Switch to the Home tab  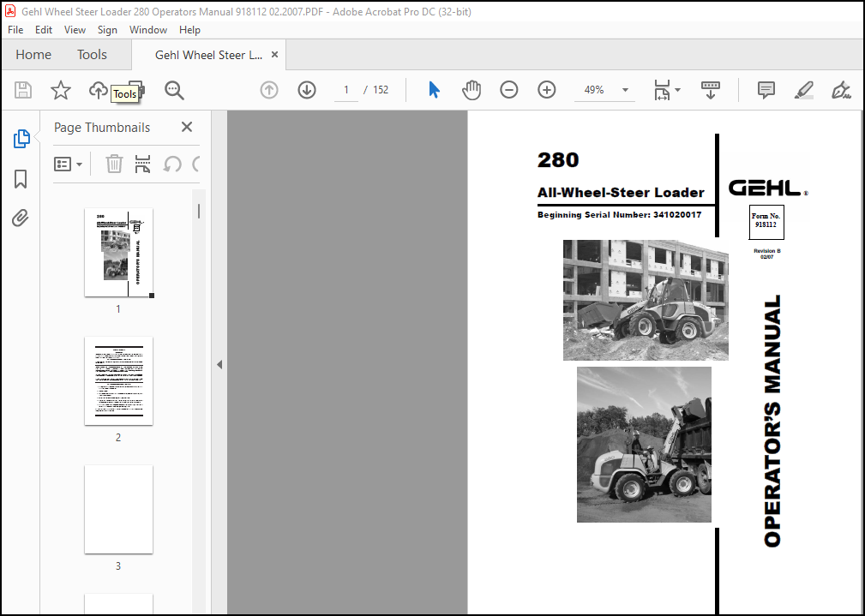(x=33, y=55)
